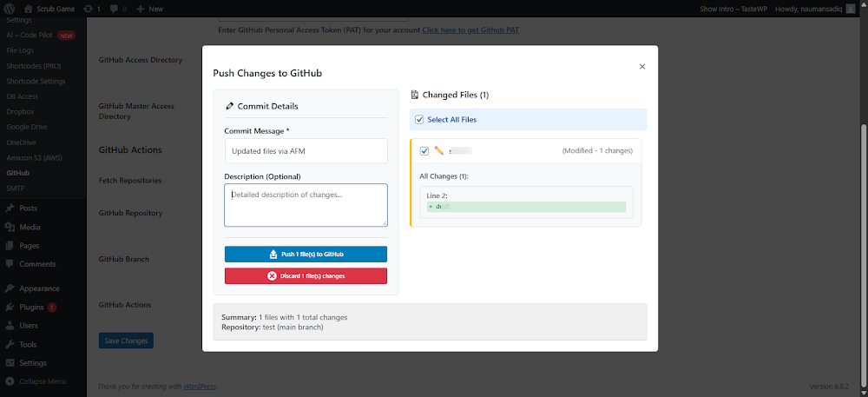Image resolution: width=868 pixels, height=397 pixels.
Task: Click the Posts pin icon in sidebar
Action: [x=10, y=208]
